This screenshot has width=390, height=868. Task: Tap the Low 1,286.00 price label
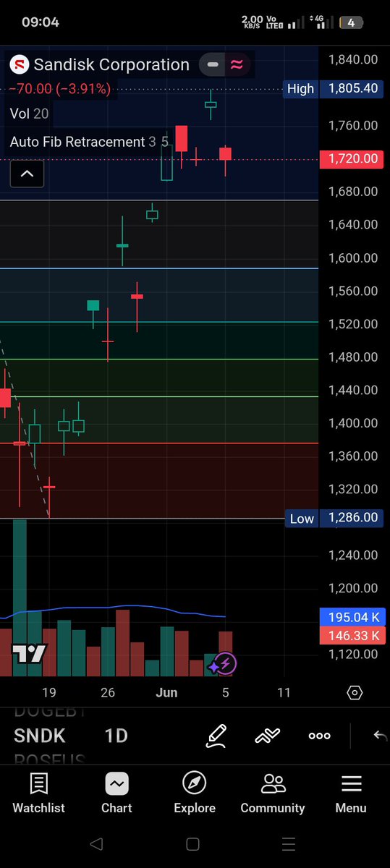[333, 518]
